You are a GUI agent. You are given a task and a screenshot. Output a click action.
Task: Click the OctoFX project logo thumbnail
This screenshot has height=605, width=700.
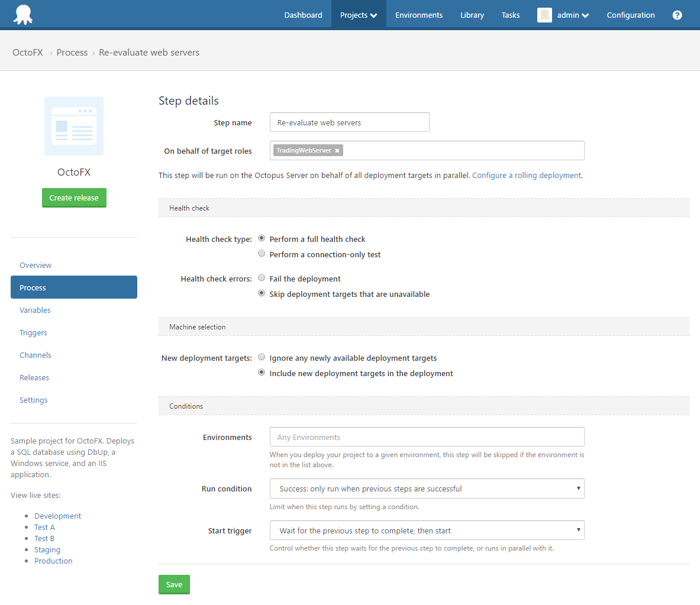(x=73, y=126)
